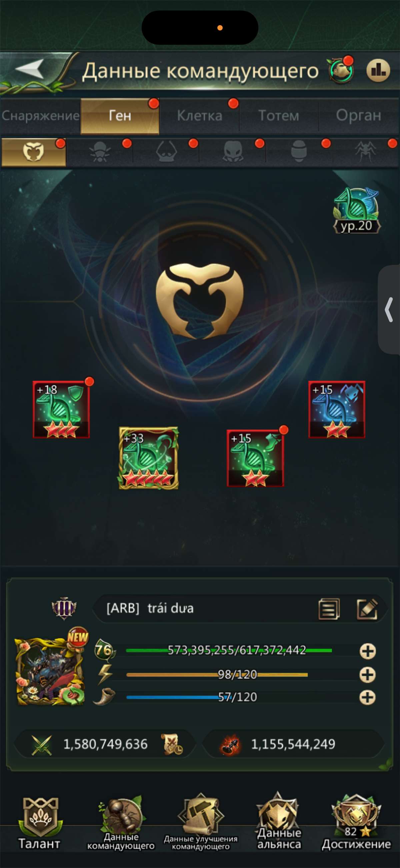Expand the side panel arrow handle
400x868 pixels.
pos(389,310)
